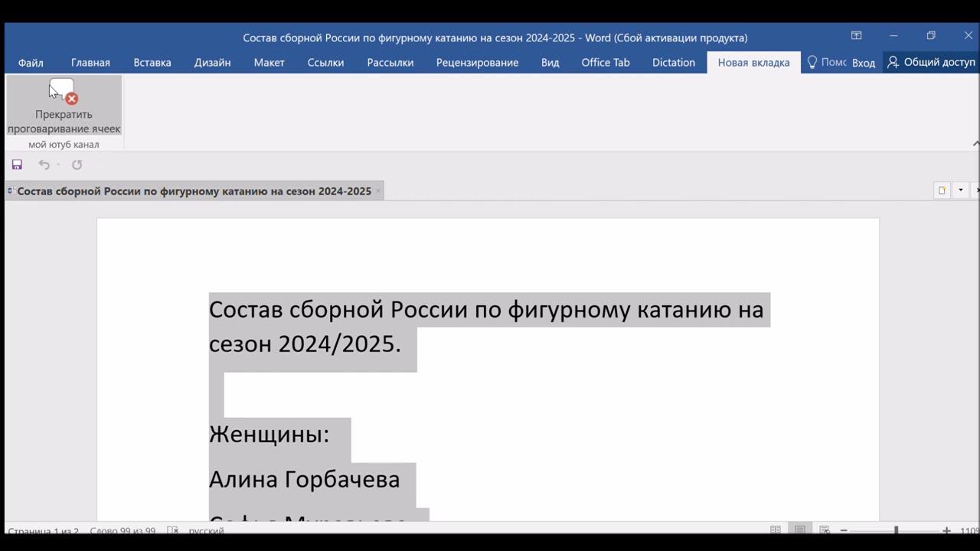Viewport: 980px width, 551px height.
Task: Close the Состав сборной России document tab
Action: coord(377,191)
